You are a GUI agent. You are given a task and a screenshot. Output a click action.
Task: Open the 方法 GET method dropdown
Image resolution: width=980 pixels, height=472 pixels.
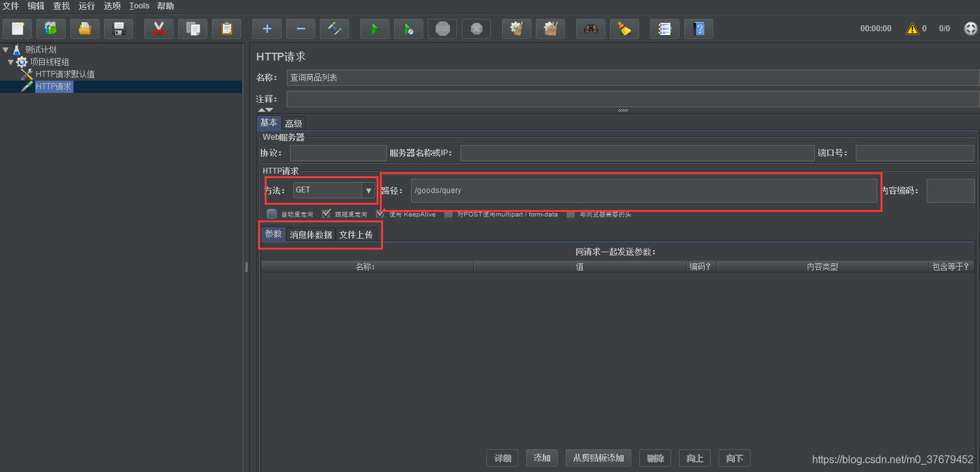click(369, 190)
